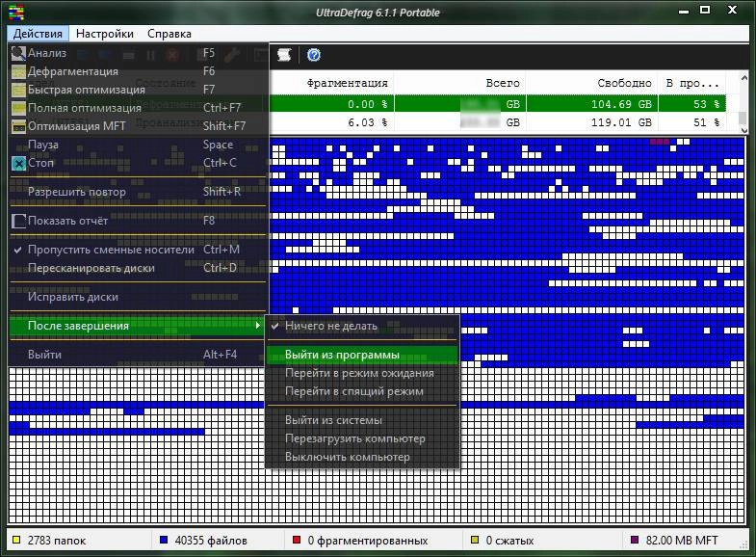The height and width of the screenshot is (557, 756).
Task: Select Перезагрузить компьютер option
Action: tap(361, 438)
